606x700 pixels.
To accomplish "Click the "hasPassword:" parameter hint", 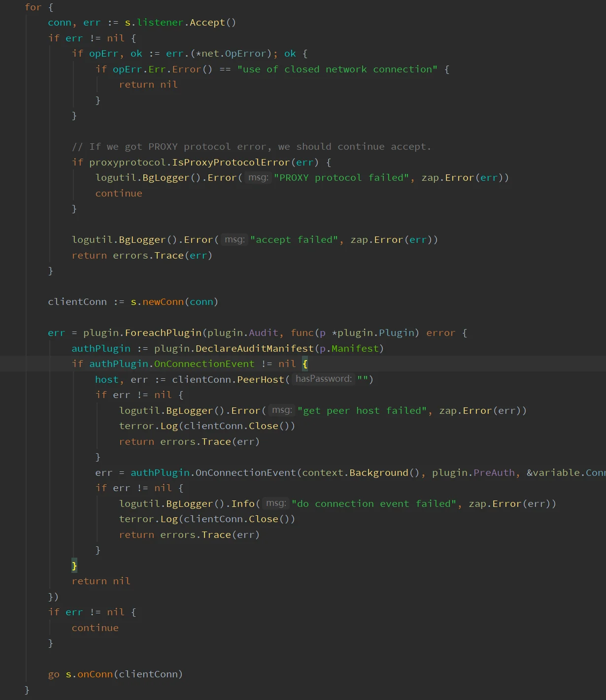I will [x=324, y=379].
